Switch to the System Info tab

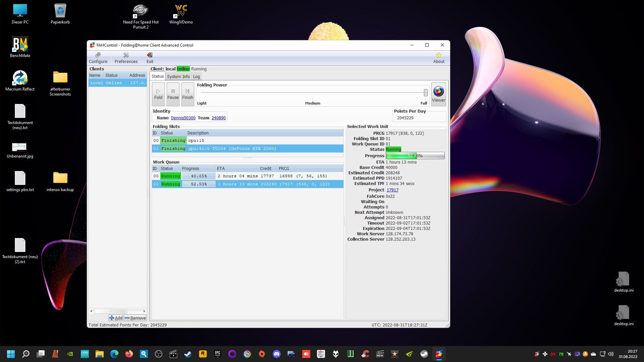click(x=178, y=77)
